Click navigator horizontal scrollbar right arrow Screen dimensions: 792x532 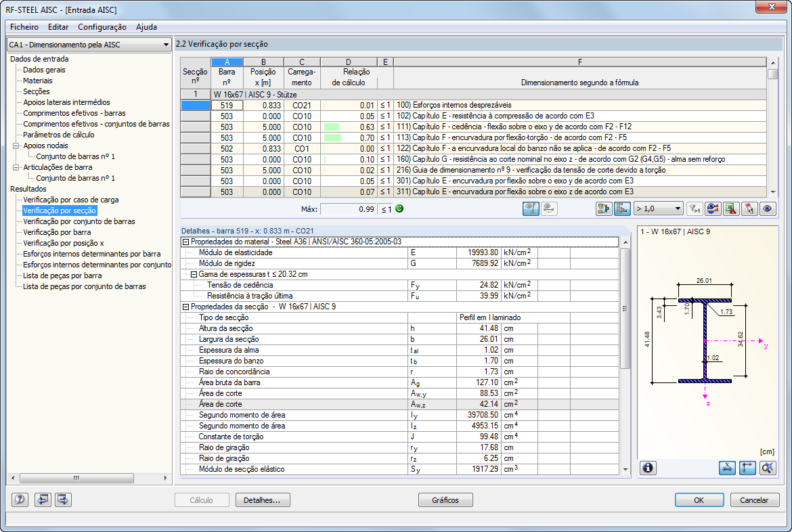click(x=165, y=478)
